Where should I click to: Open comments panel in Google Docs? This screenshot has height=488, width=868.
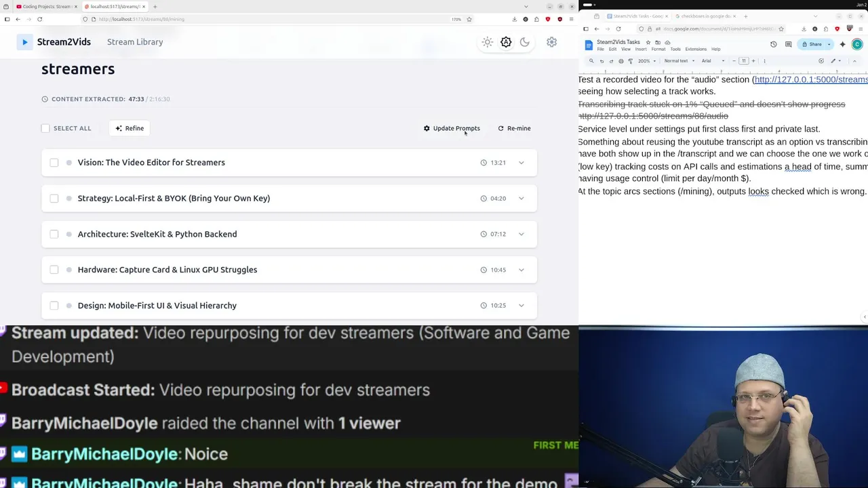click(x=788, y=44)
